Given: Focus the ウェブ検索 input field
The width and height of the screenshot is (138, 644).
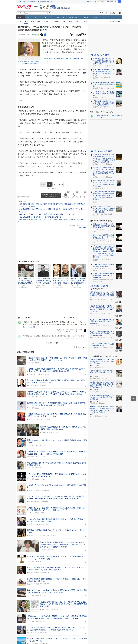Looking at the screenshot, I should point(102,2).
